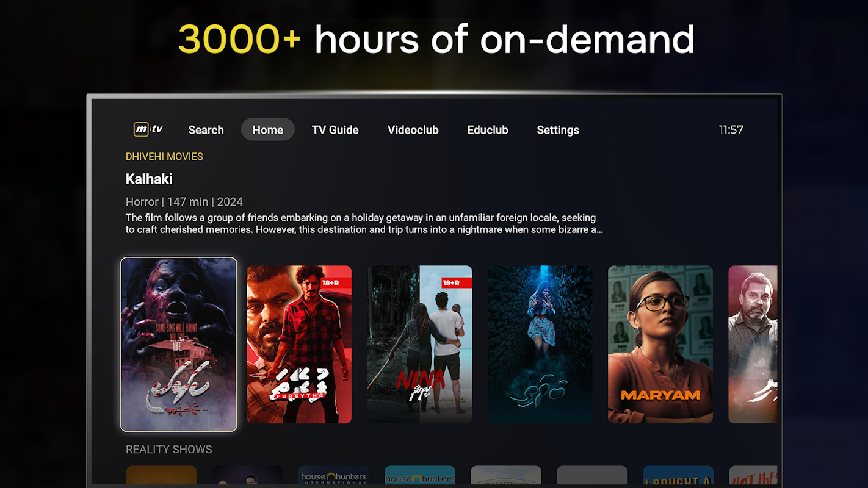Switch to the Videoclub tab

pyautogui.click(x=413, y=130)
